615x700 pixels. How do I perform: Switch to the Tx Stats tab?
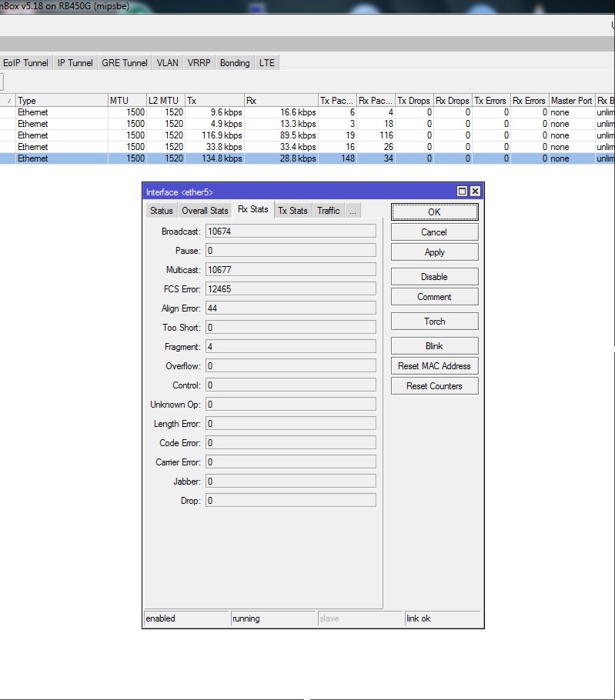point(292,211)
